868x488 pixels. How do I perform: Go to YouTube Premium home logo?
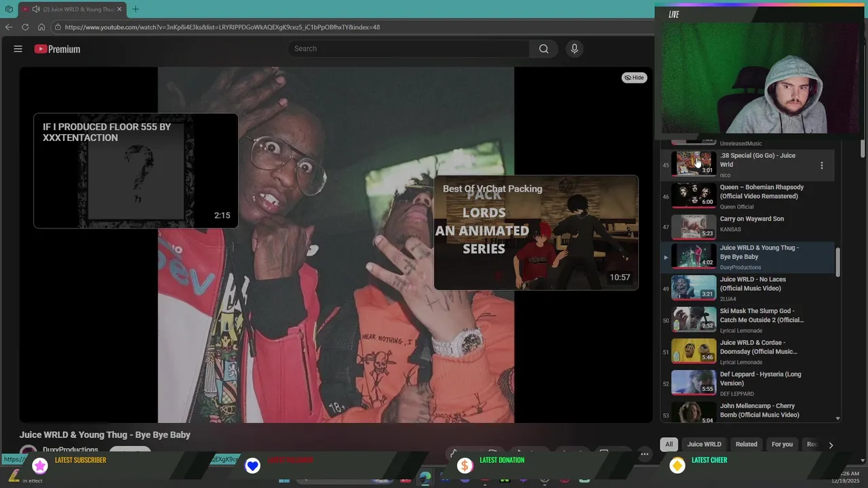[x=58, y=49]
